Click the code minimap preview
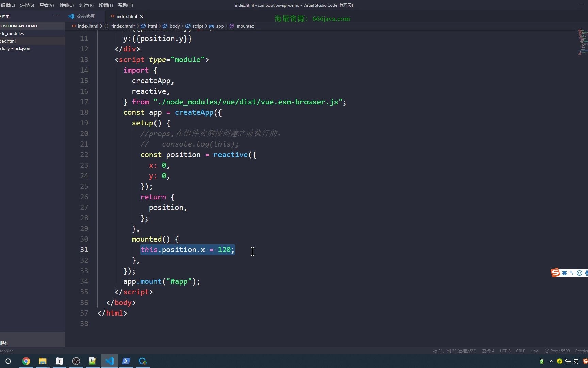Viewport: 588px width, 368px height. click(583, 42)
